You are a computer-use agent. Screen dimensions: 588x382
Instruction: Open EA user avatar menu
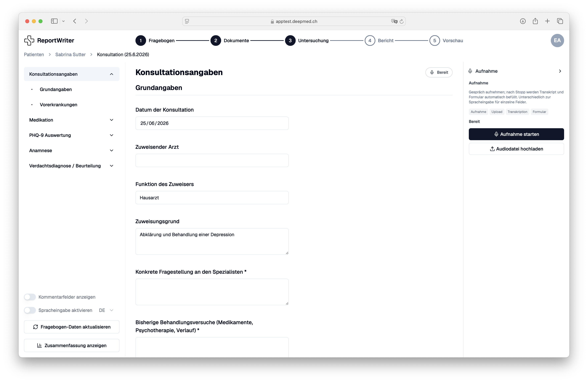[x=557, y=41]
